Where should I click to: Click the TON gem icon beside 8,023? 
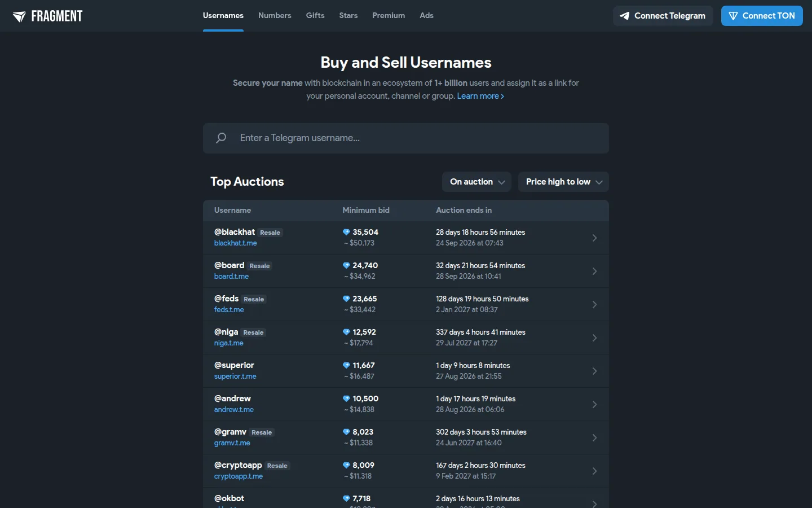click(x=346, y=432)
